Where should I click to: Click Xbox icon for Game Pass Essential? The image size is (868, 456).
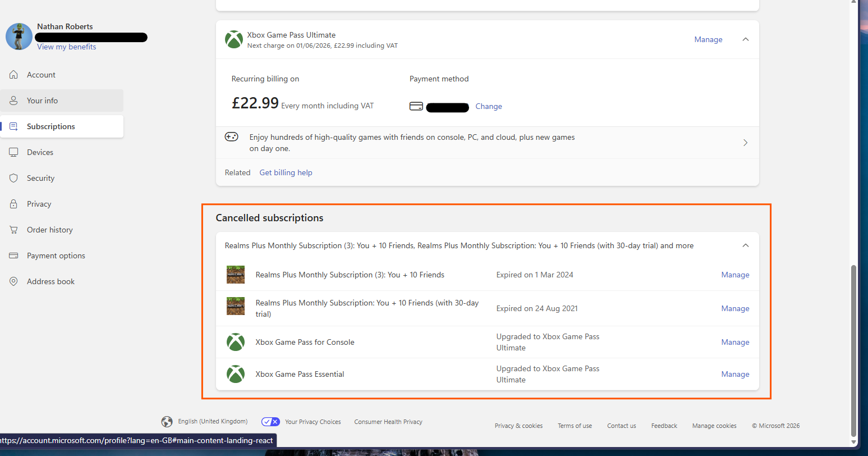(236, 374)
